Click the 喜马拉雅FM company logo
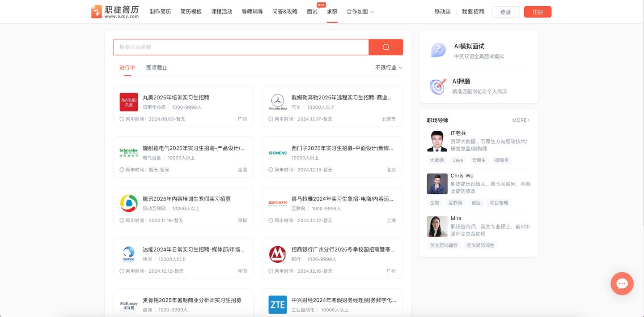 [278, 203]
